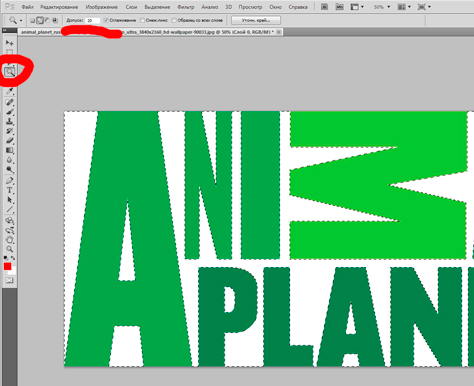Viewport: 474px width, 386px height.
Task: Select the Brush tool
Action: [x=9, y=112]
